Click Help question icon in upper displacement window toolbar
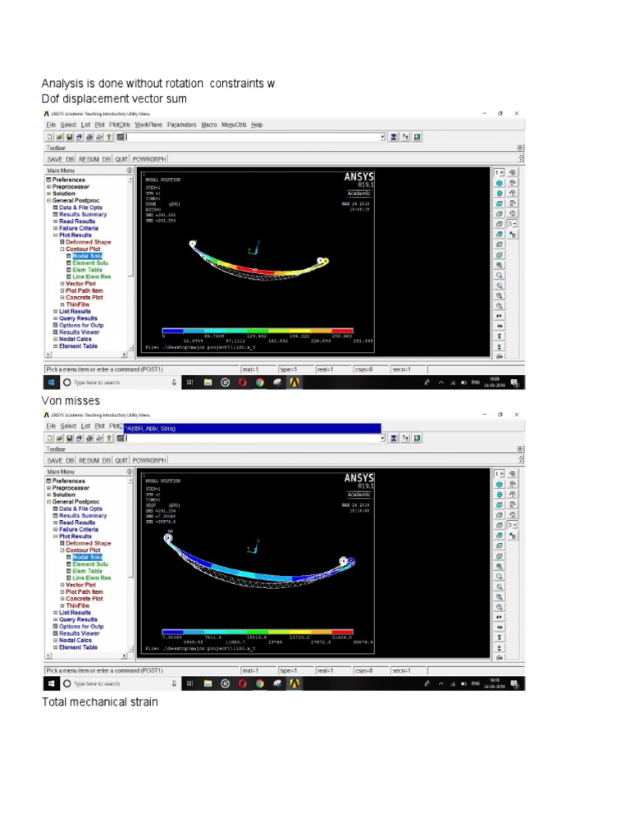 [109, 137]
